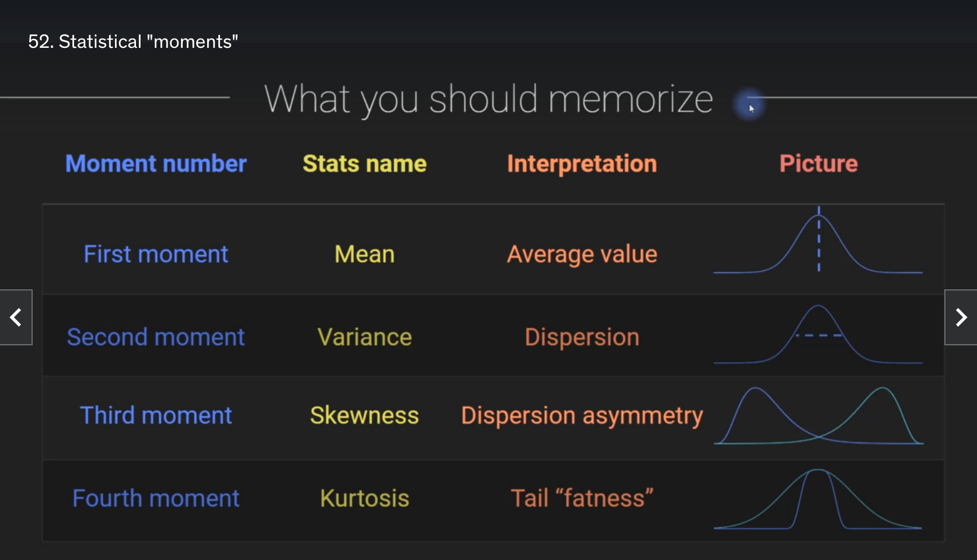Click the Fourth moment row label
Viewport: 977px width, 560px height.
coord(156,499)
